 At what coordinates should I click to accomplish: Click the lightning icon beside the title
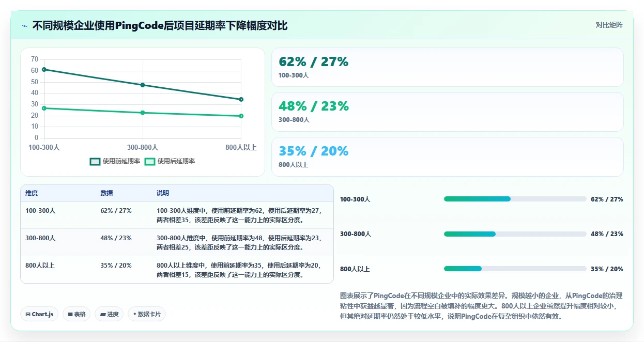pyautogui.click(x=24, y=25)
